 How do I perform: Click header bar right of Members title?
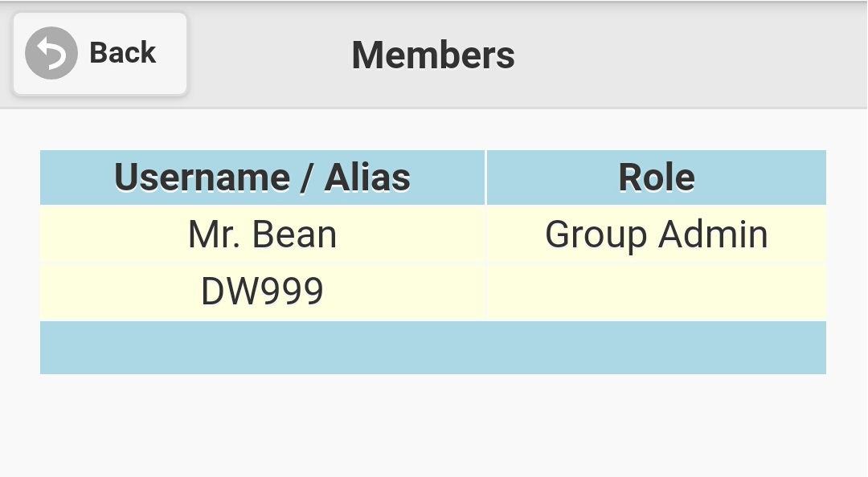(x=691, y=55)
